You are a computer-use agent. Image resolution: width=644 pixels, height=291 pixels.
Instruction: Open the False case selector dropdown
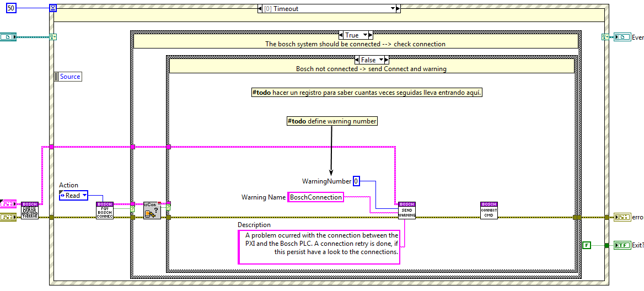pyautogui.click(x=382, y=60)
